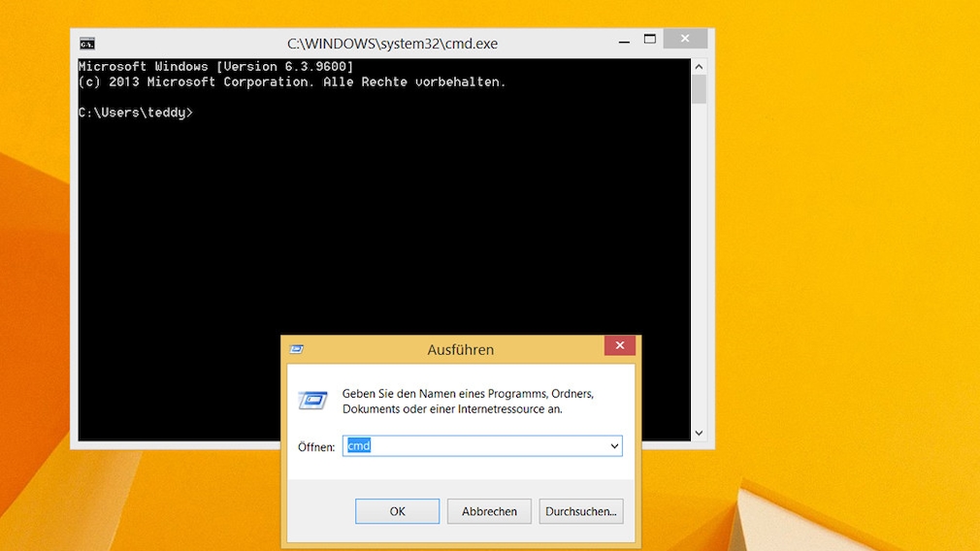
Task: Click the 'Microsoft Windows [Version 6.3.9600]' line
Action: point(215,66)
